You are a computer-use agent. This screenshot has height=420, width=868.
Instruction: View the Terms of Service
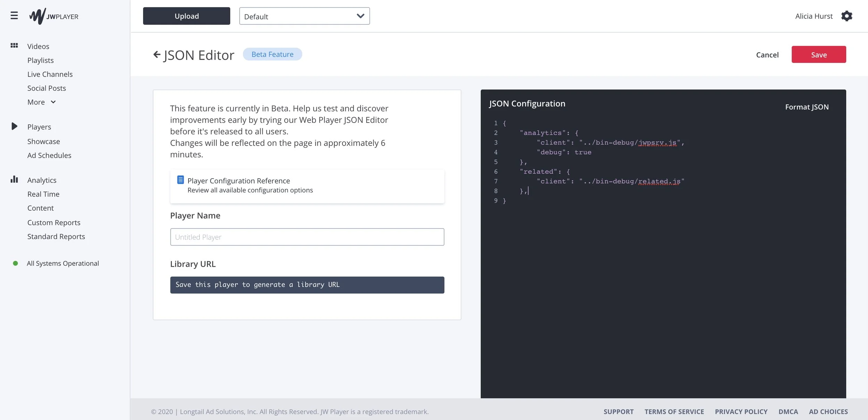pyautogui.click(x=674, y=411)
